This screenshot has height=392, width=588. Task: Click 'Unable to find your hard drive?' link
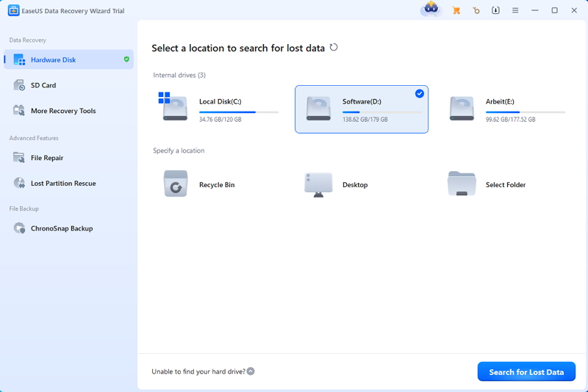198,371
